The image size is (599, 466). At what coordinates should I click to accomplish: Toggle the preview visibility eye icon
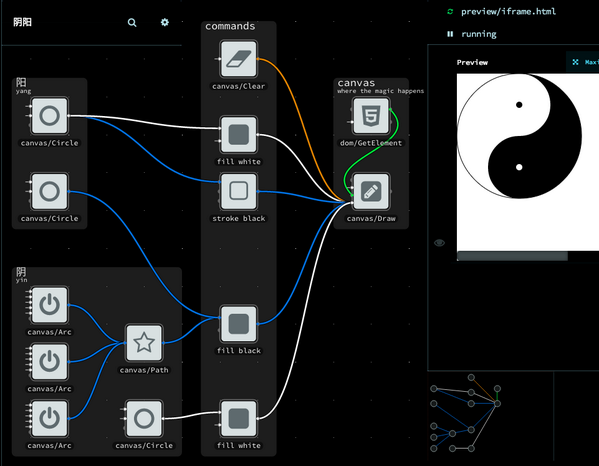[439, 243]
